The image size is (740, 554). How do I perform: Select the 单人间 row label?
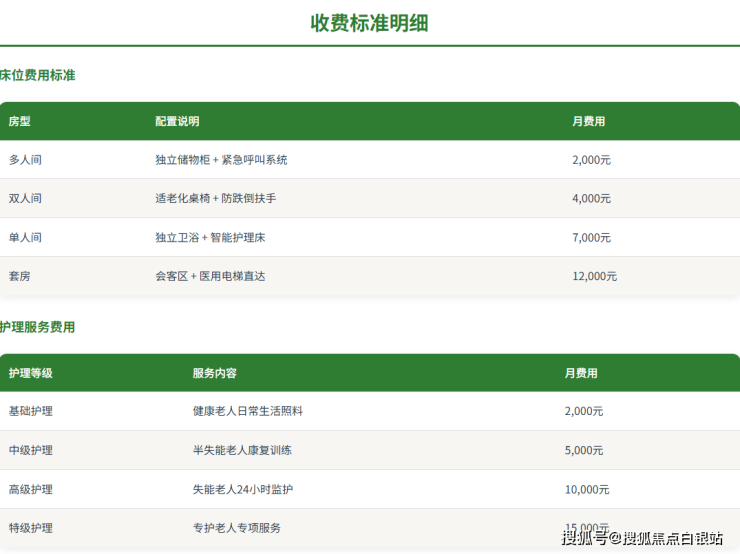pos(25,238)
